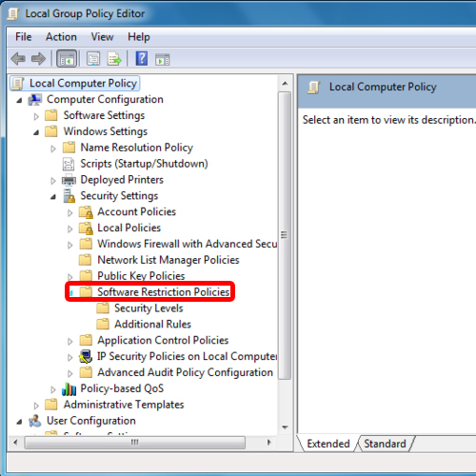Toggle the Show/Hide Action Pane icon

pyautogui.click(x=163, y=59)
